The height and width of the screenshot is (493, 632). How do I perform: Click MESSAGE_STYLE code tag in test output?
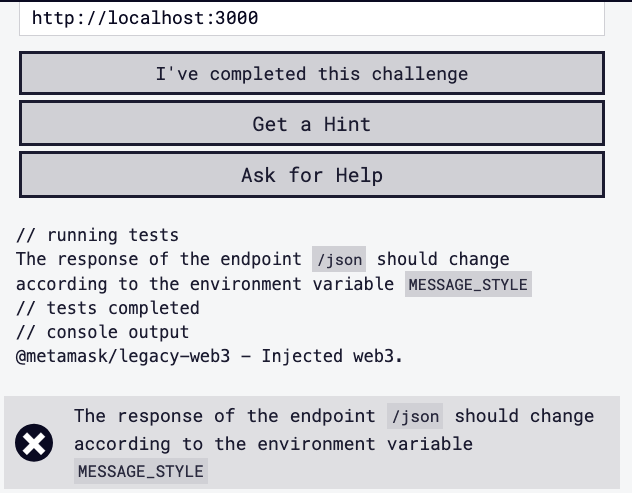(x=467, y=284)
